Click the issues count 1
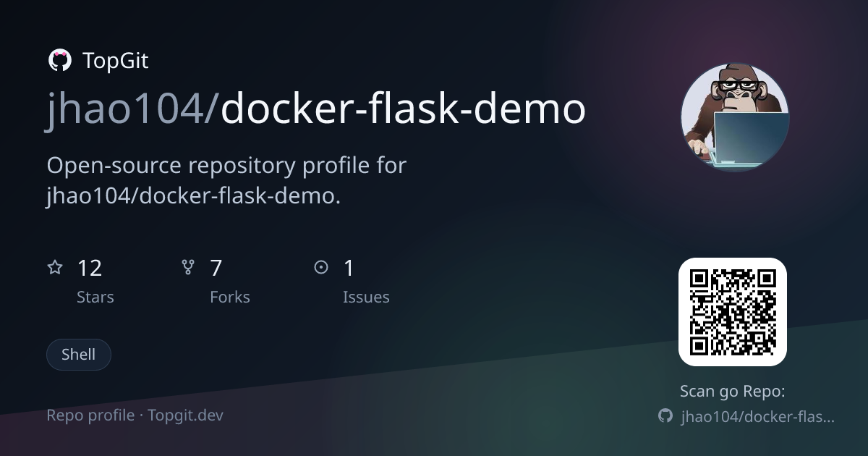The height and width of the screenshot is (456, 868). pyautogui.click(x=349, y=269)
